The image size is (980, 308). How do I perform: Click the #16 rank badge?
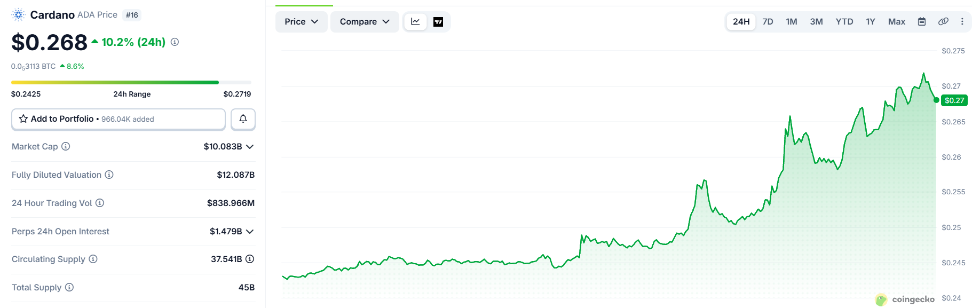pos(132,15)
